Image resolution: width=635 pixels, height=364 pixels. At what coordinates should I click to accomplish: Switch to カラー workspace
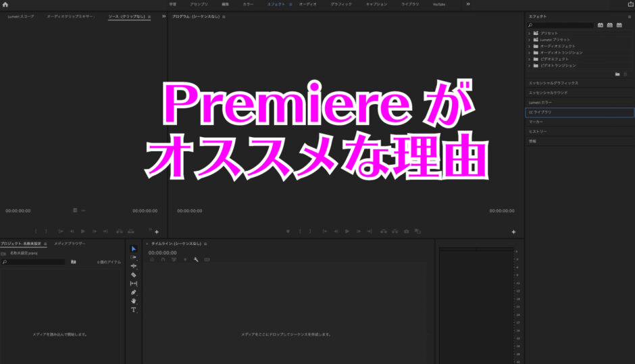pos(248,4)
